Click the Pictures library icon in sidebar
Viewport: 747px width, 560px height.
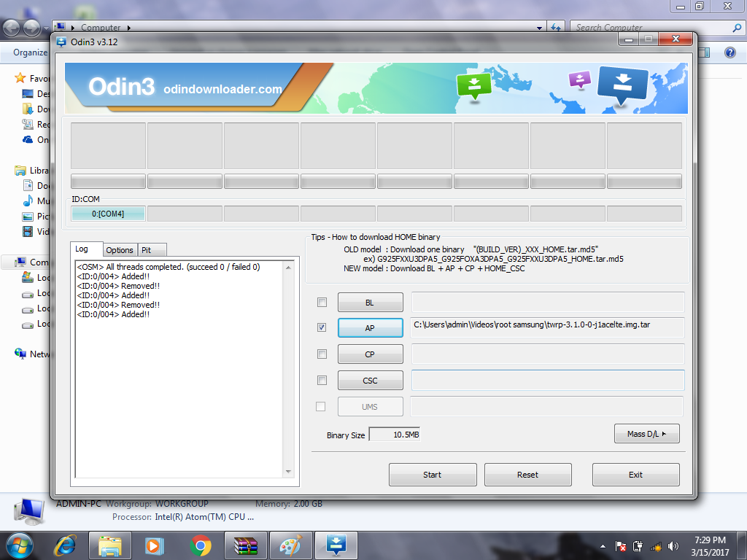pos(28,216)
